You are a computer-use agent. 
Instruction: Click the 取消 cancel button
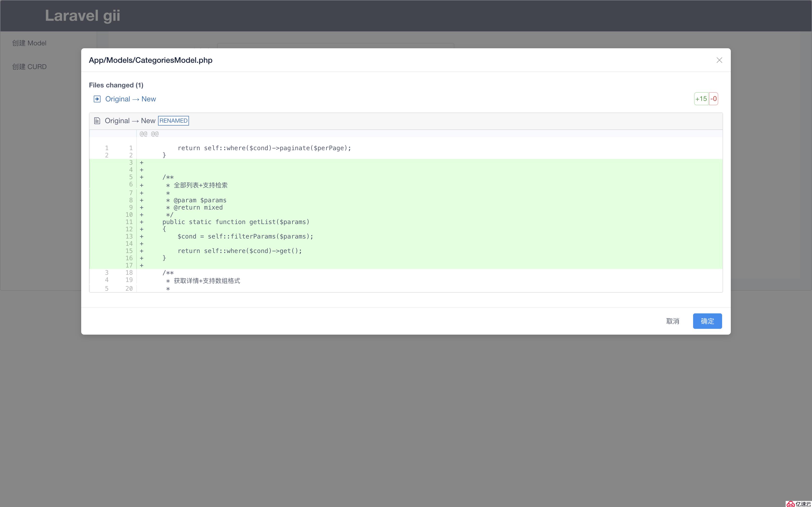672,321
